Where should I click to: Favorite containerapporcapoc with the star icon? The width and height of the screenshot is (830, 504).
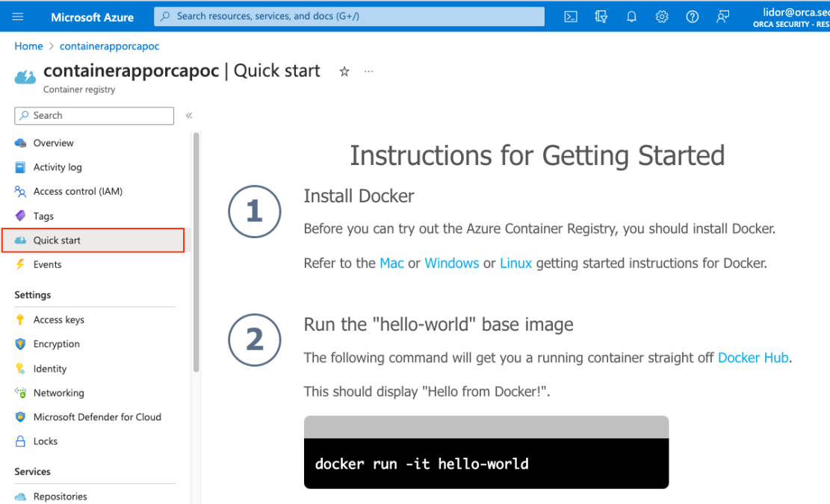pos(344,72)
